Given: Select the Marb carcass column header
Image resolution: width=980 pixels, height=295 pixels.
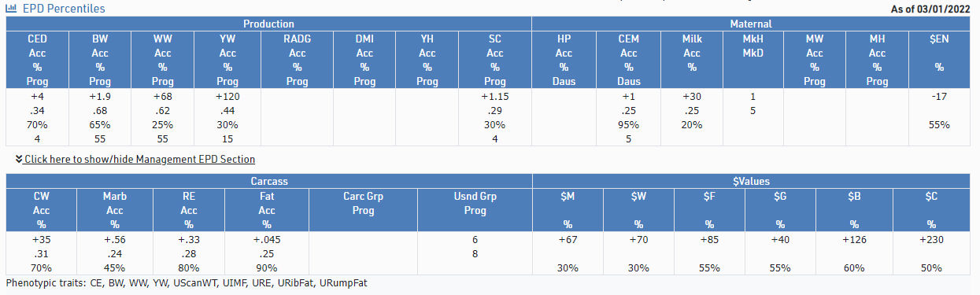Looking at the screenshot, I should (114, 210).
